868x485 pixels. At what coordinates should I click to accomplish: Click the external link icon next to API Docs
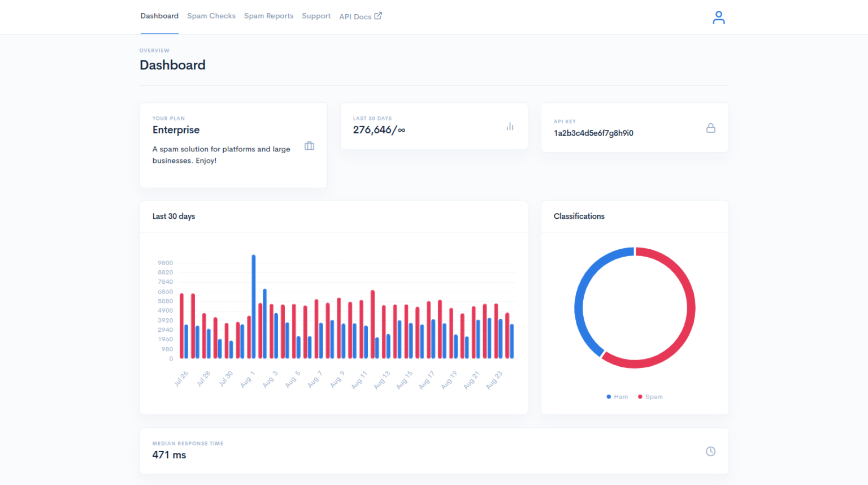(x=378, y=16)
